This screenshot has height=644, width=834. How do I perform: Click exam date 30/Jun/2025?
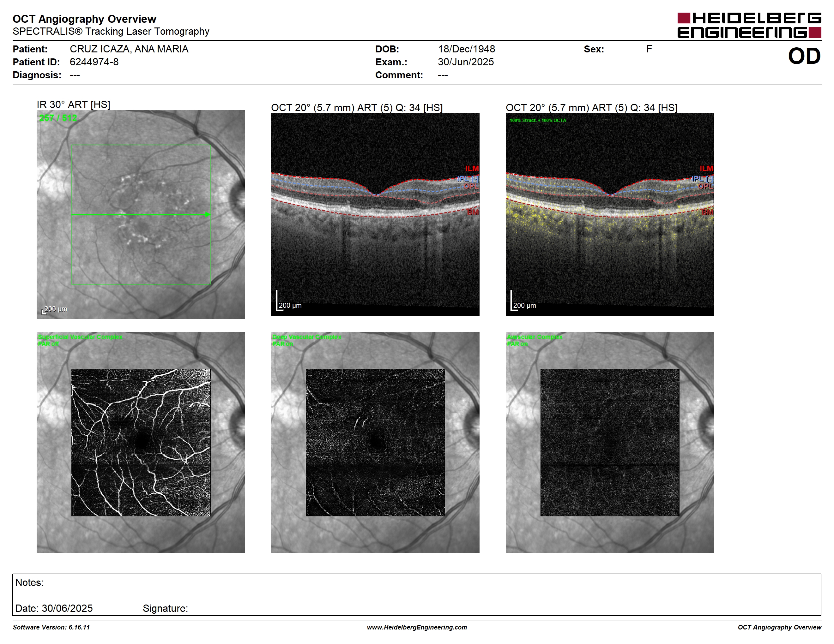[466, 62]
